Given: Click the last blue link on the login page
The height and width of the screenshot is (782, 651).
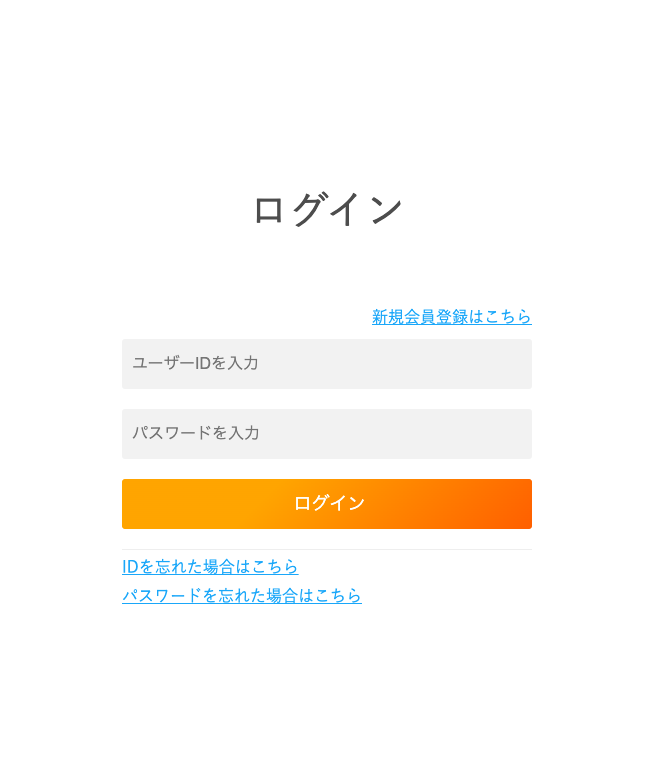Looking at the screenshot, I should pos(242,595).
